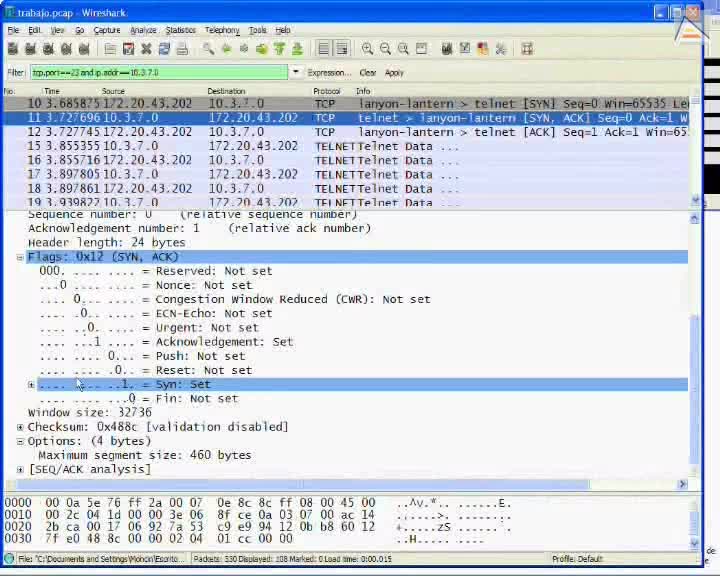Click the display filter text field
The height and width of the screenshot is (576, 720).
(x=159, y=72)
